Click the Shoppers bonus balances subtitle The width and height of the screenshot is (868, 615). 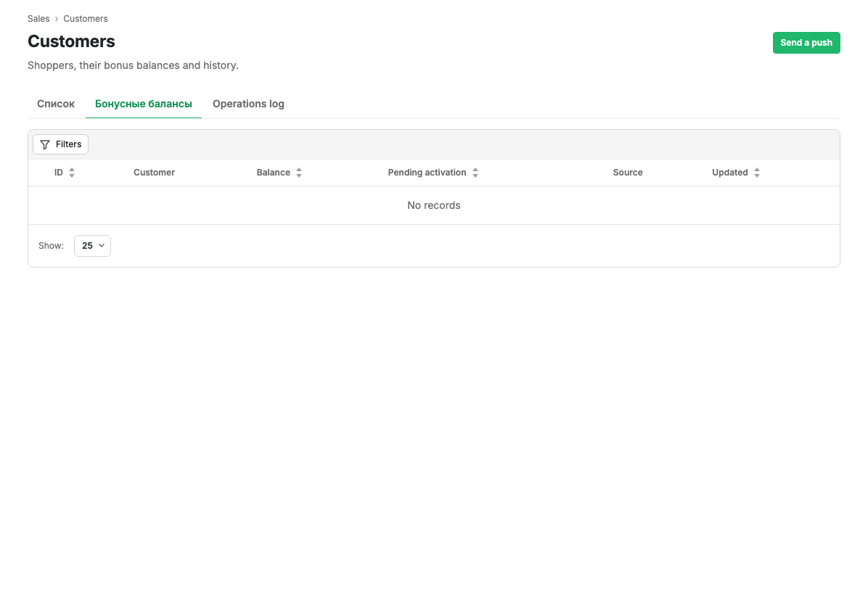coord(133,65)
